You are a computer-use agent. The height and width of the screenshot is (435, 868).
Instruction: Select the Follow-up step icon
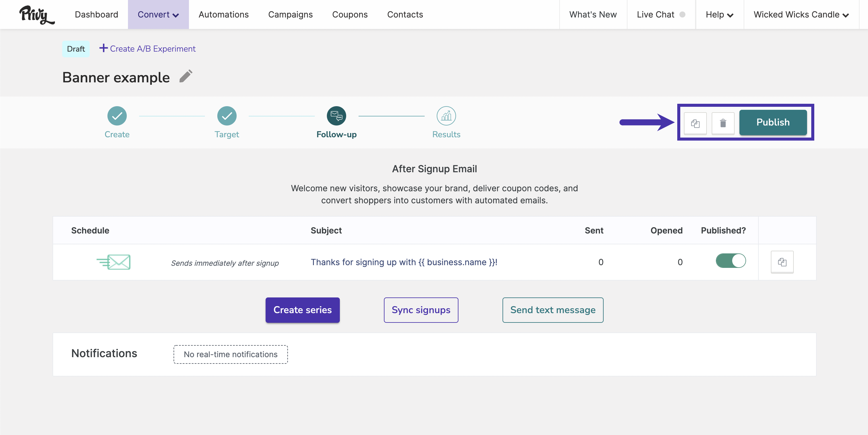336,116
